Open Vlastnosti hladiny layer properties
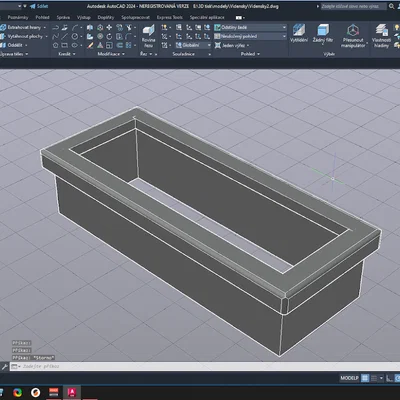This screenshot has height=400, width=400. (381, 36)
